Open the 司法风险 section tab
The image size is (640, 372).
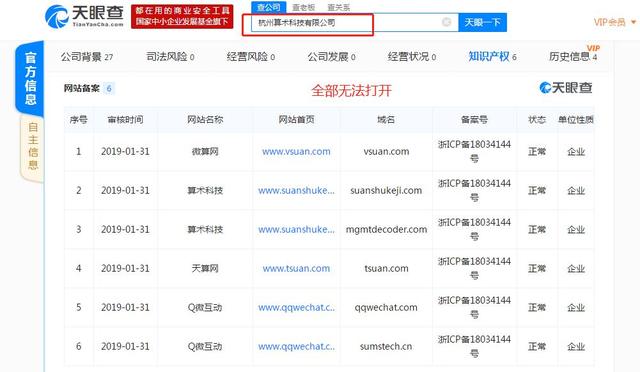coord(170,57)
